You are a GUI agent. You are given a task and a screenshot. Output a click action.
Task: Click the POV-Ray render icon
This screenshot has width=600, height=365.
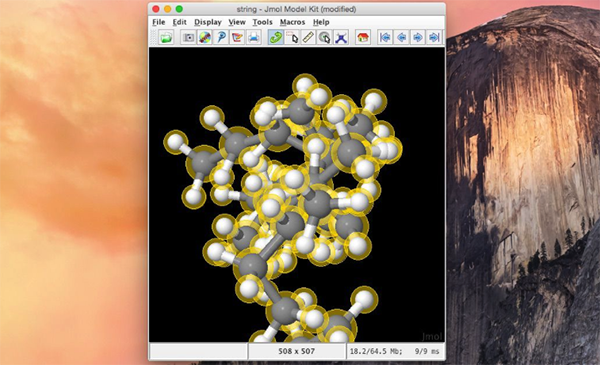click(221, 37)
